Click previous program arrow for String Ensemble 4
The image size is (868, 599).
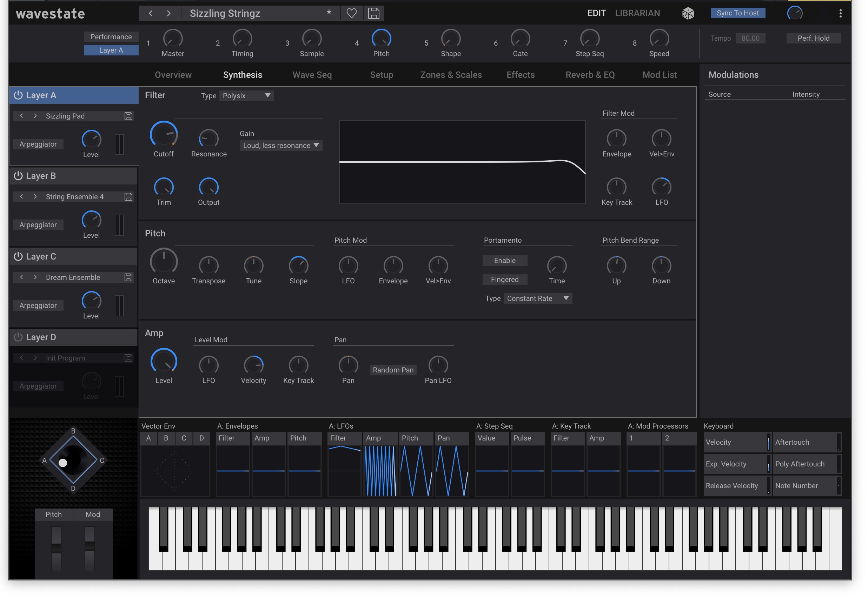[22, 197]
